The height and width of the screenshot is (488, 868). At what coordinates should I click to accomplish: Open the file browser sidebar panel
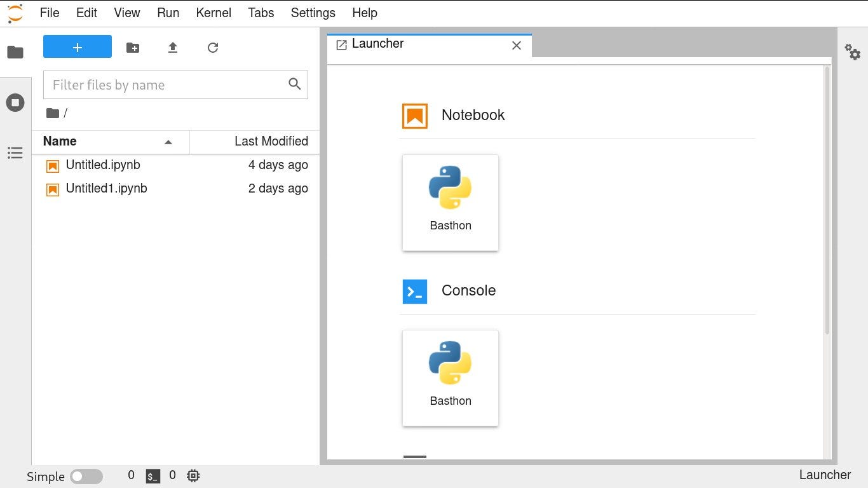[15, 51]
